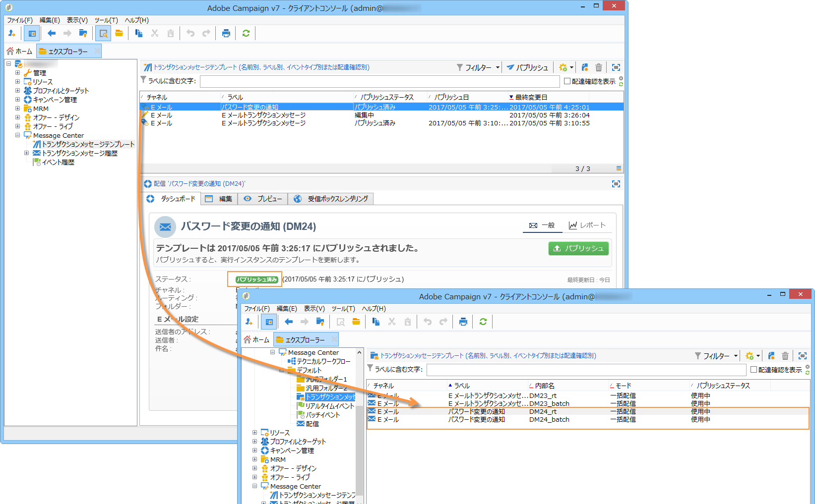This screenshot has height=504, width=815.
Task: Open the actions gear dropdown in front window
Action: pyautogui.click(x=752, y=356)
